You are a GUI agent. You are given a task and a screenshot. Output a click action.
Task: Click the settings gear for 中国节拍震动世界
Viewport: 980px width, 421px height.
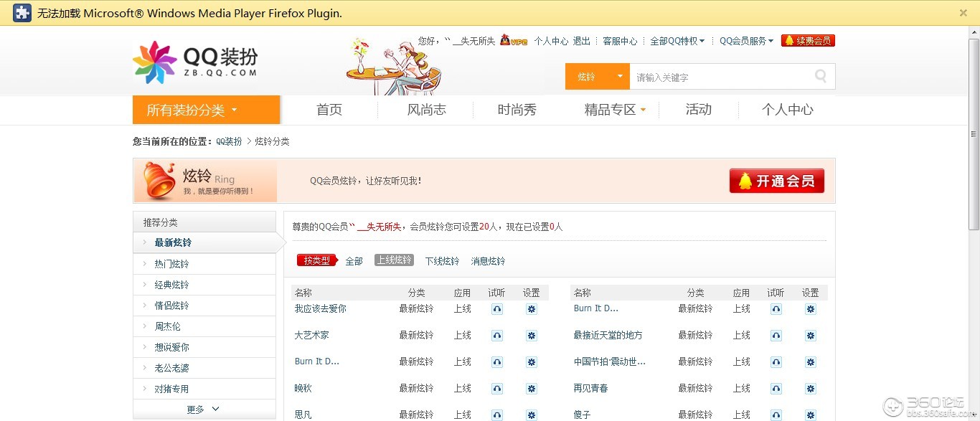point(810,362)
